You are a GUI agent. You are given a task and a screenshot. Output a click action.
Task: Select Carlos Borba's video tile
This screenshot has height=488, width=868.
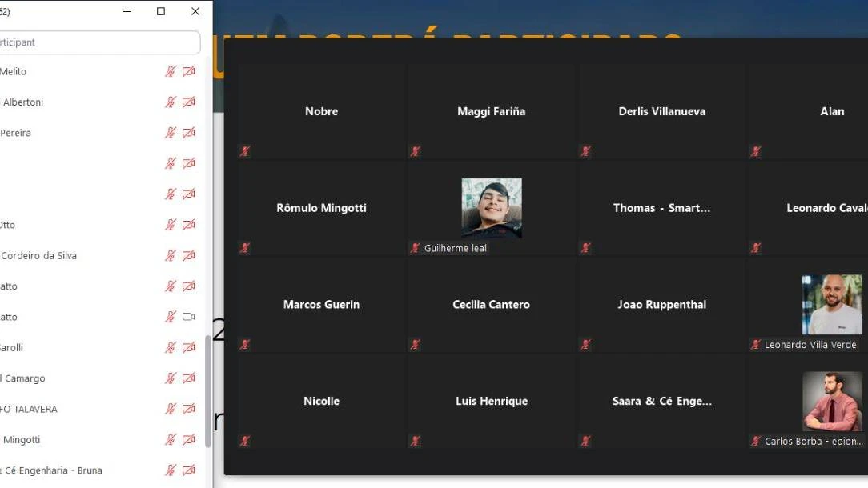click(x=831, y=402)
